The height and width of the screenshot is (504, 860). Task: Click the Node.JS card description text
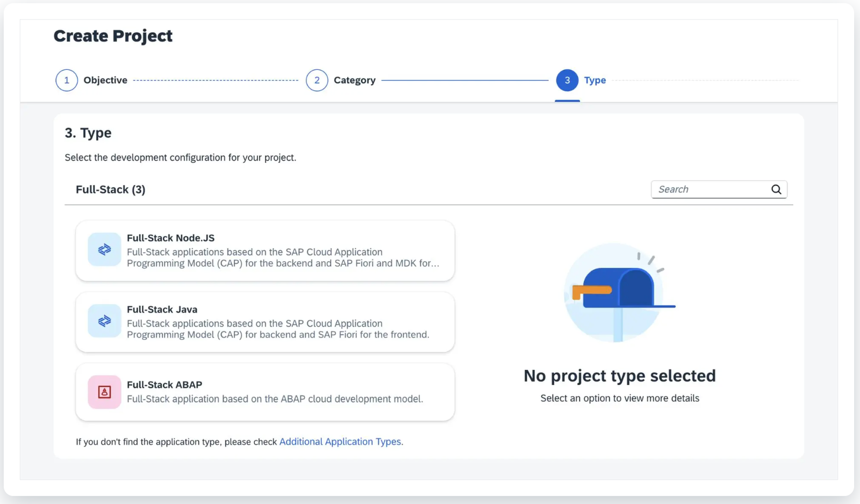coord(283,258)
